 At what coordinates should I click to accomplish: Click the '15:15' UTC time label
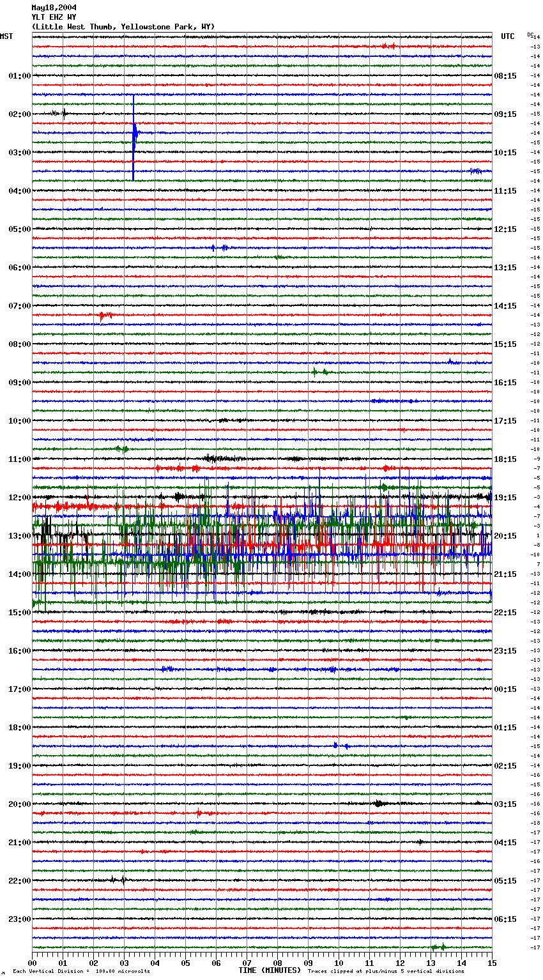pyautogui.click(x=505, y=344)
